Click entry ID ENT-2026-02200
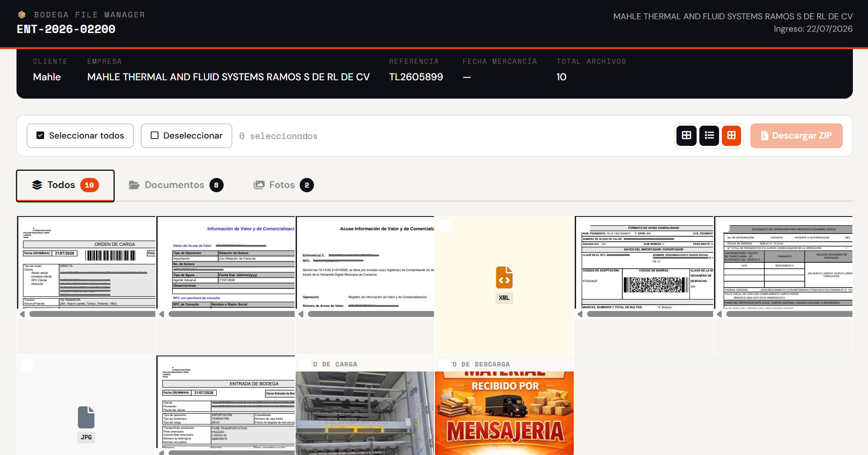Viewport: 868px width, 455px height. click(x=66, y=29)
